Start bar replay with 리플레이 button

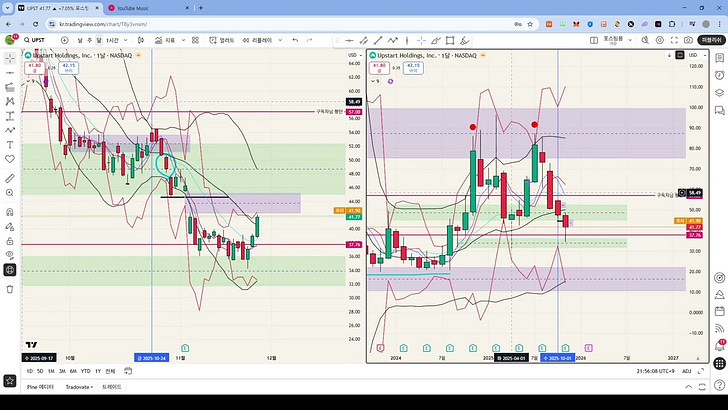coord(257,40)
